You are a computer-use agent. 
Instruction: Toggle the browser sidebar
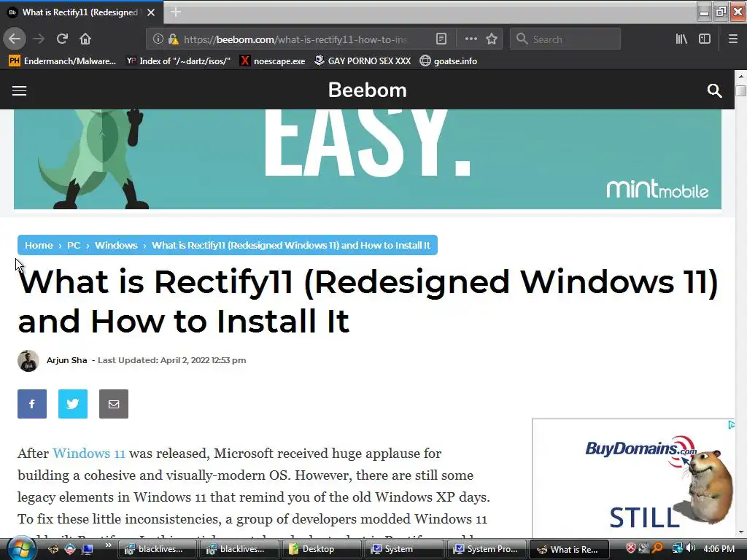(705, 39)
